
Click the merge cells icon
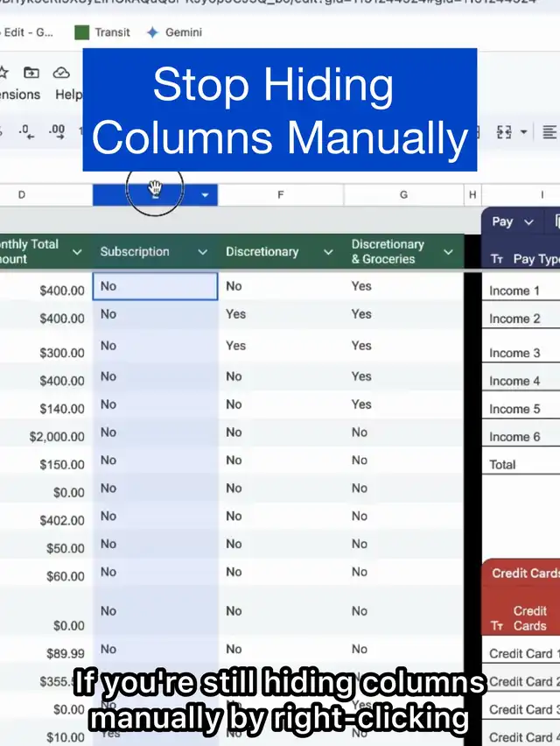504,132
